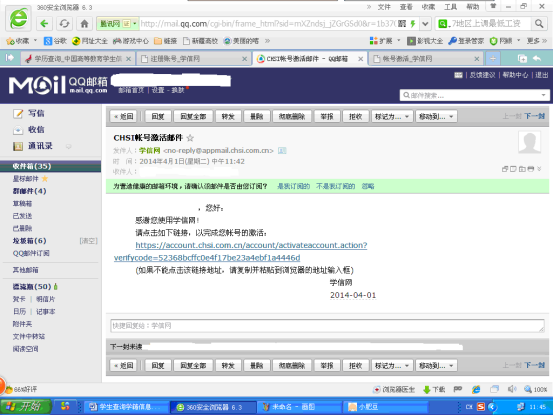Open 工具 browser menu
Viewport: 553px width, 415px height.
[450, 7]
